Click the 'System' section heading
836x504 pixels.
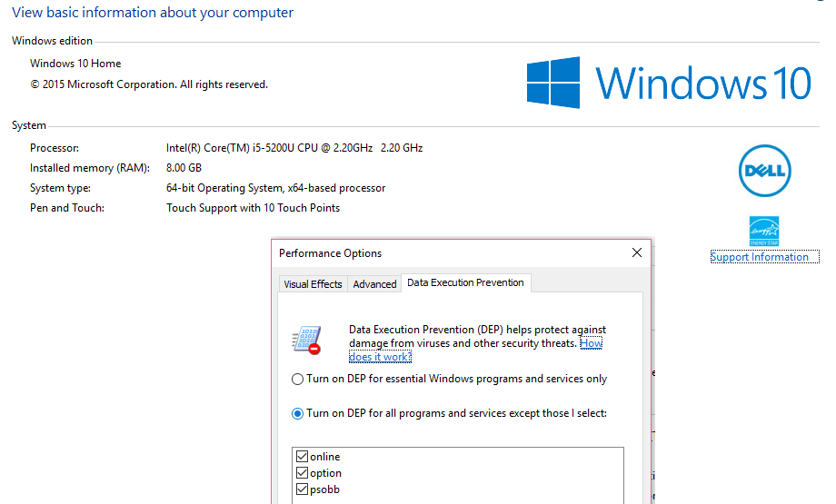pos(29,125)
